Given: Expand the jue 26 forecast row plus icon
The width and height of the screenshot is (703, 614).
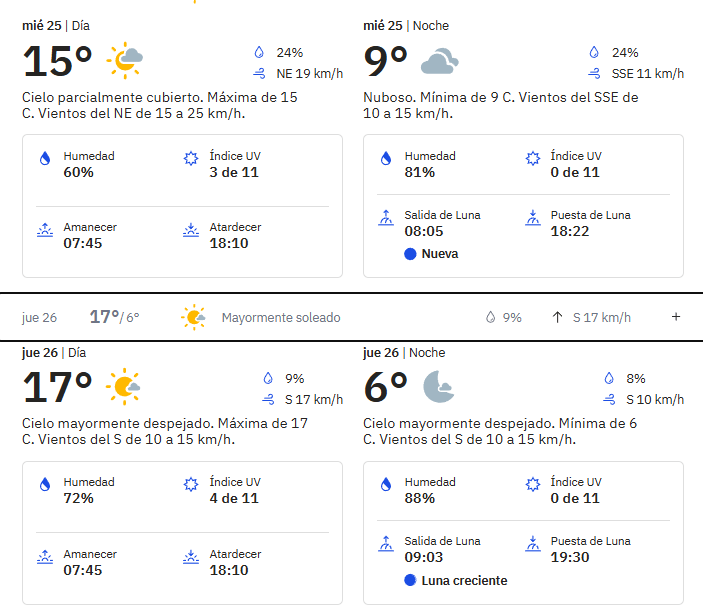Looking at the screenshot, I should pyautogui.click(x=676, y=317).
